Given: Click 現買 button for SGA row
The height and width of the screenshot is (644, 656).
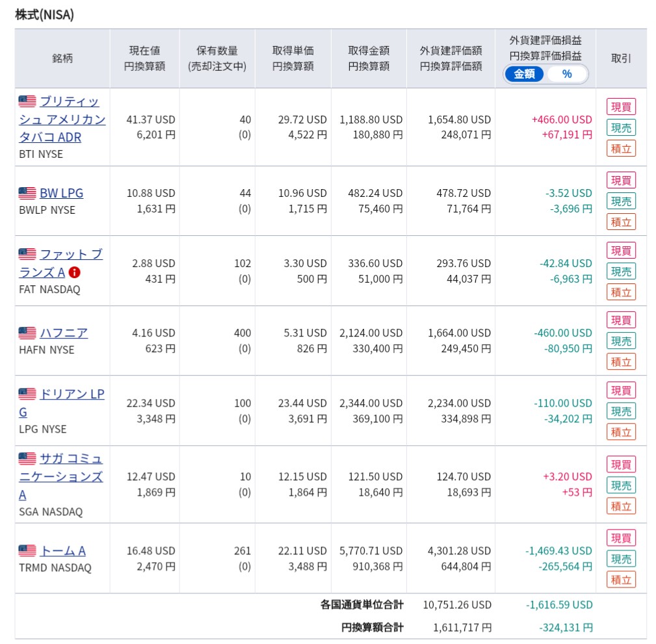Looking at the screenshot, I should point(621,464).
